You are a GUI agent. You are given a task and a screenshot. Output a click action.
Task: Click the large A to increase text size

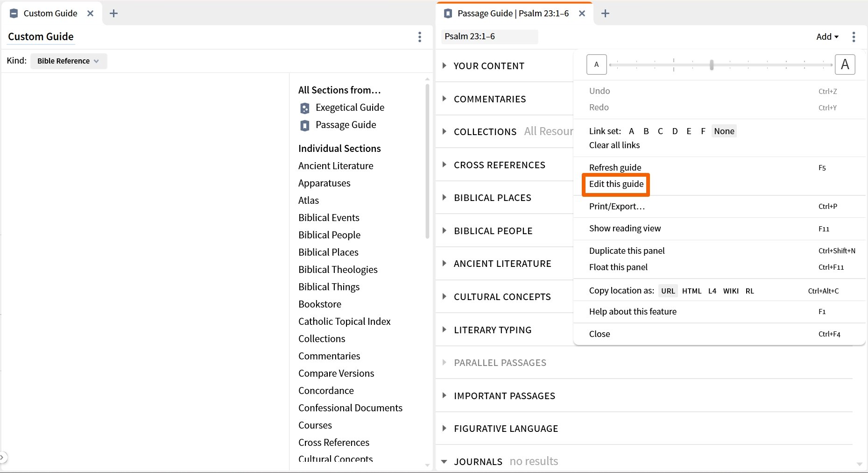coord(845,64)
